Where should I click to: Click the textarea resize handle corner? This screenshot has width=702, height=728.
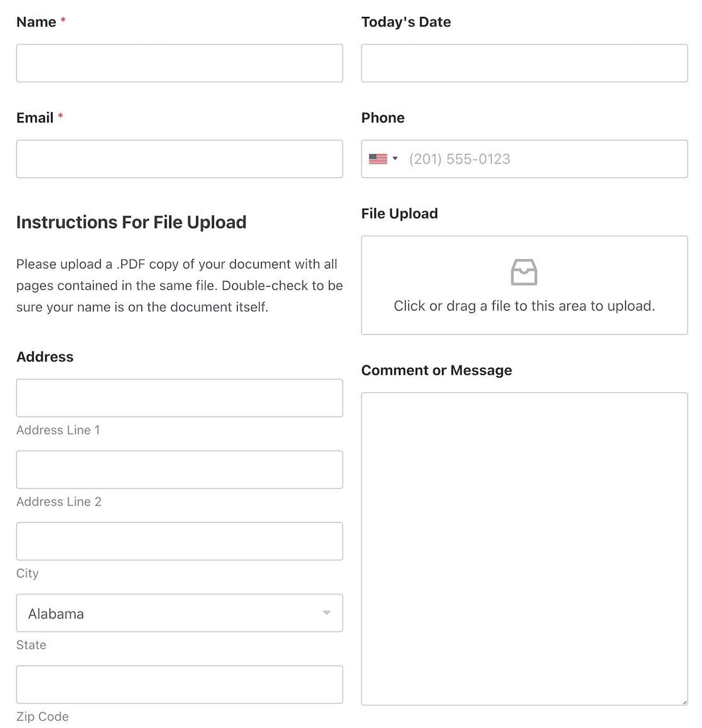[x=684, y=702]
